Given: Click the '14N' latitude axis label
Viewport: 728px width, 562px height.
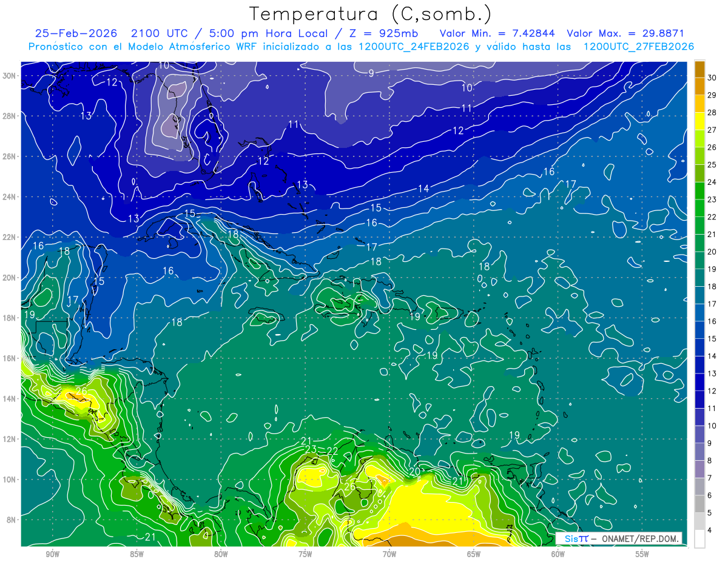Looking at the screenshot, I should 10,399.
